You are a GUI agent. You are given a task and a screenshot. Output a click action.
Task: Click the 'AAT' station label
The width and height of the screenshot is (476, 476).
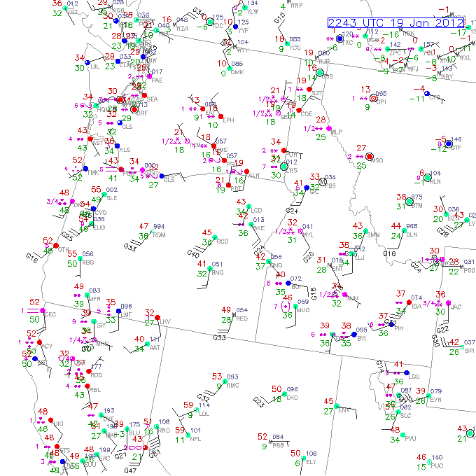(x=155, y=348)
